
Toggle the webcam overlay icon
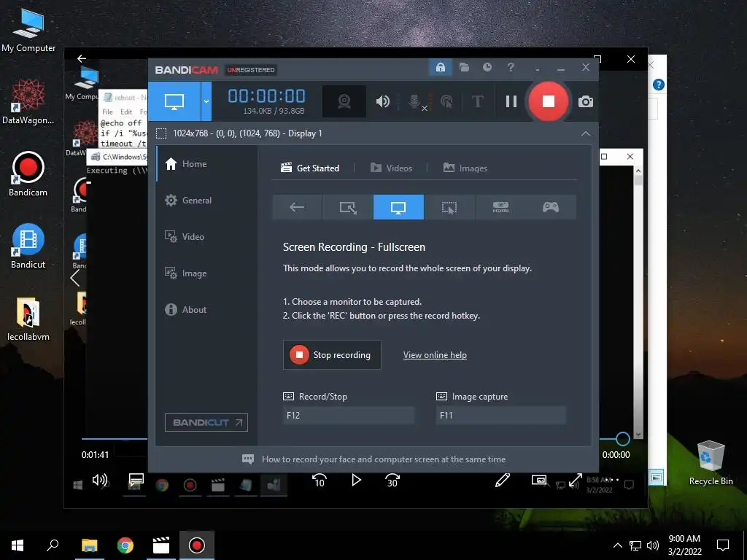[x=344, y=101]
